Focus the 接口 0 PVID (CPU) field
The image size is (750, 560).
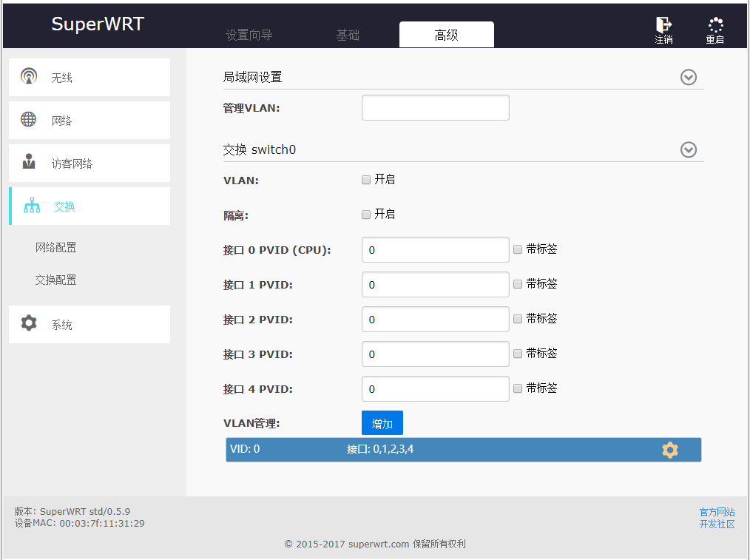(436, 249)
